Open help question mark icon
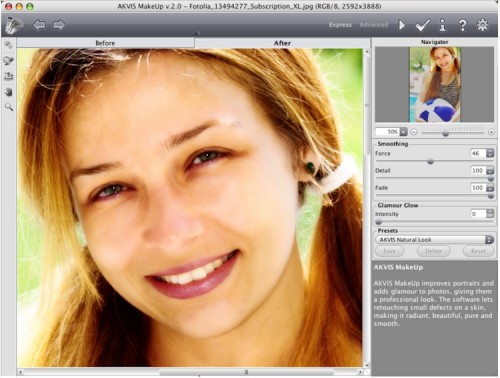The height and width of the screenshot is (378, 500). [462, 25]
